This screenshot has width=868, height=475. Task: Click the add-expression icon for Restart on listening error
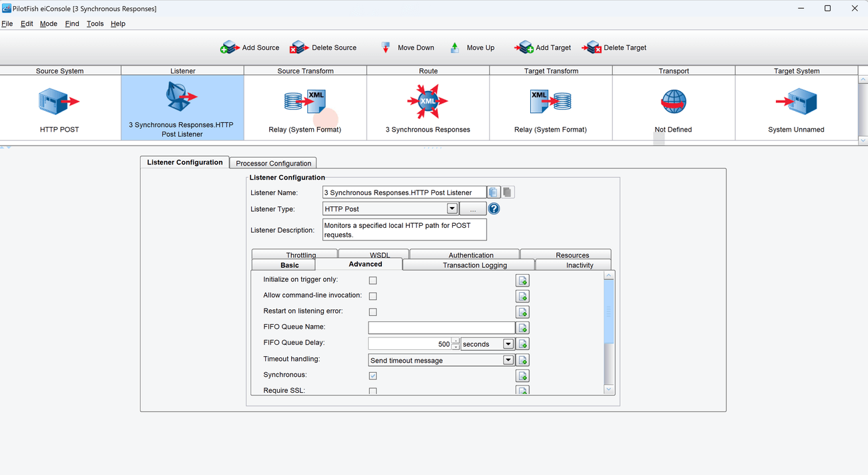coord(523,312)
